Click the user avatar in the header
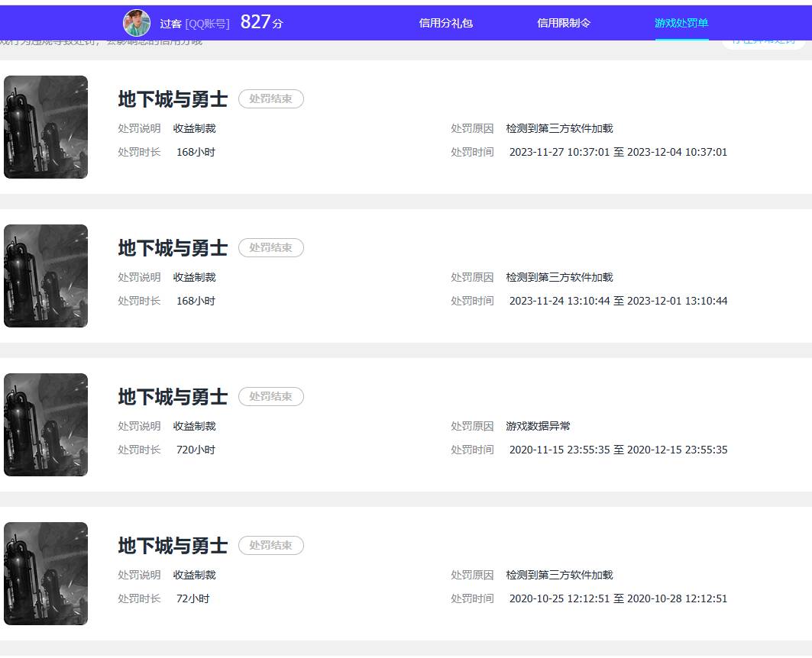Viewport: 812px width, 658px height. [137, 23]
